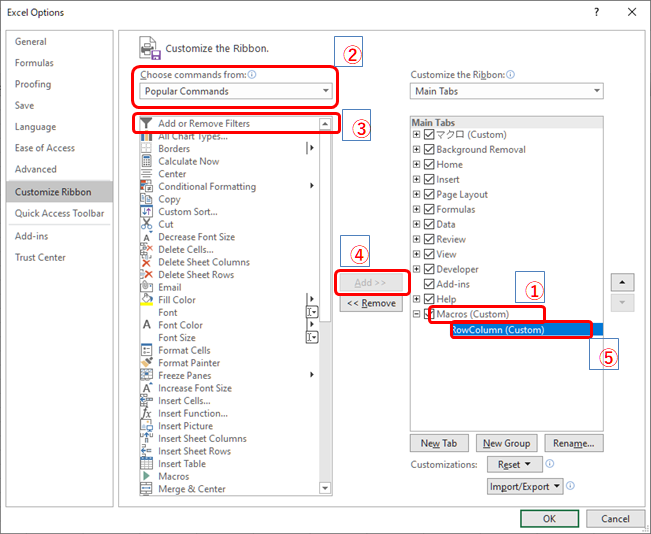Click the Custom Sort icon
651x534 pixels.
(146, 212)
